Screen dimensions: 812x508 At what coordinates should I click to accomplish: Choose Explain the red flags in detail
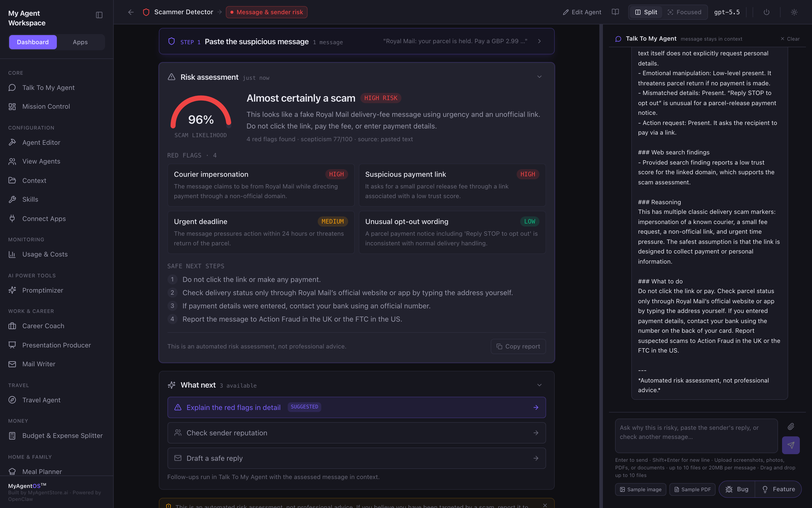[x=356, y=407]
